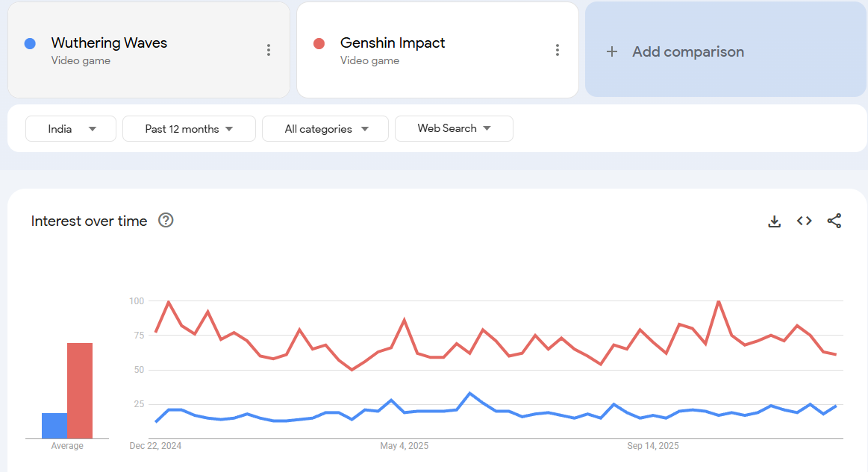
Task: Open help for Interest over time
Action: 166,220
